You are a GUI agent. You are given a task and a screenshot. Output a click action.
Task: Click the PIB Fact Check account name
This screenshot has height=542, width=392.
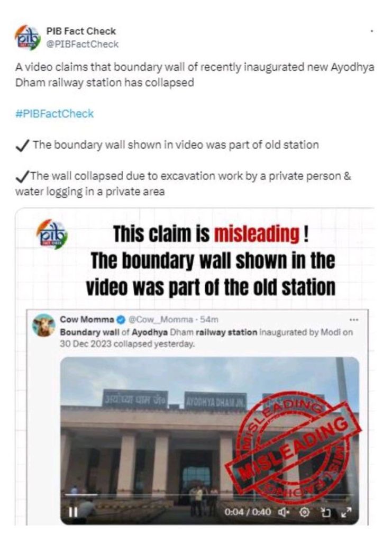pos(81,31)
